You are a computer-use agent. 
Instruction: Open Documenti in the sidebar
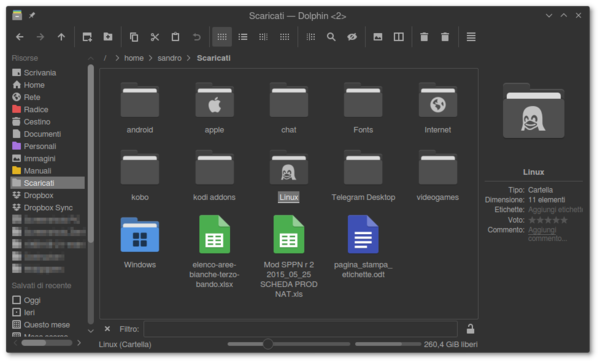tap(48, 134)
